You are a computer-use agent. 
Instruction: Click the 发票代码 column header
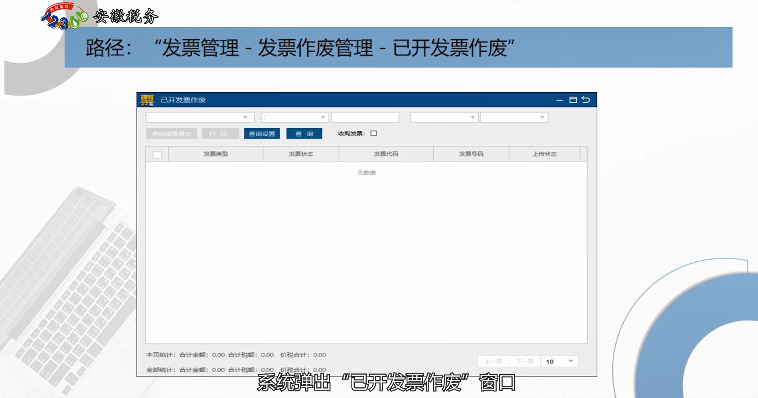pyautogui.click(x=386, y=154)
